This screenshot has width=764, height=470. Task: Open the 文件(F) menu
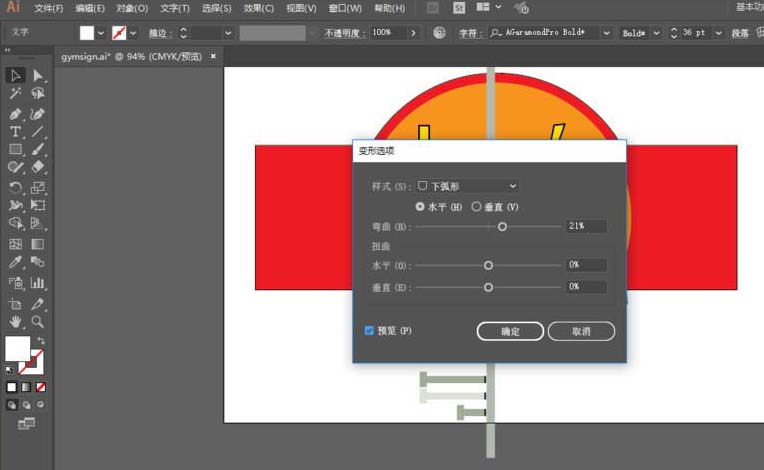tap(48, 8)
